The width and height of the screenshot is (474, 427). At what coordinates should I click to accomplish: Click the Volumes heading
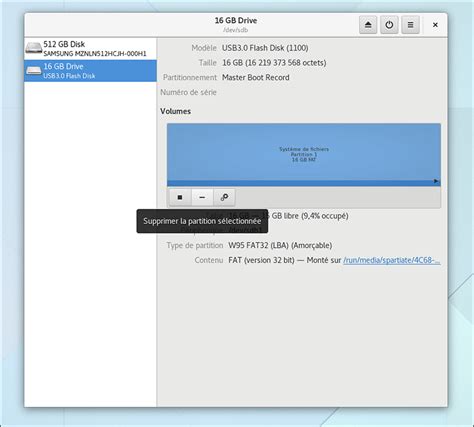coord(175,111)
